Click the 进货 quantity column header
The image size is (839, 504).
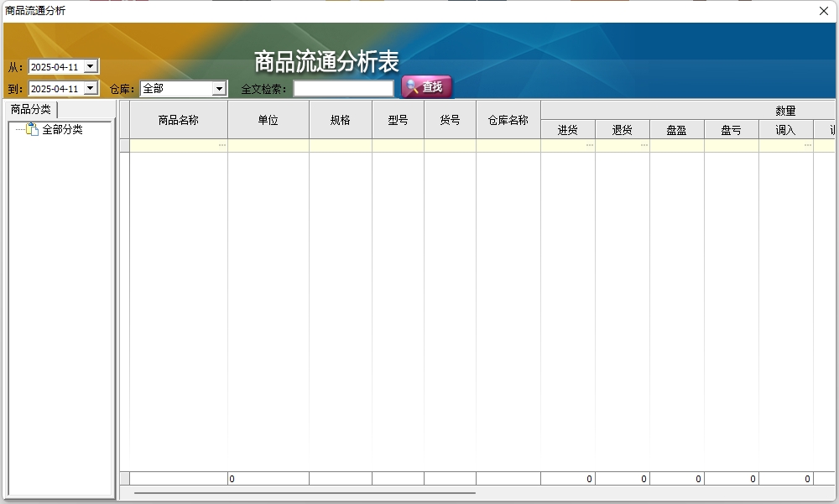pos(567,130)
